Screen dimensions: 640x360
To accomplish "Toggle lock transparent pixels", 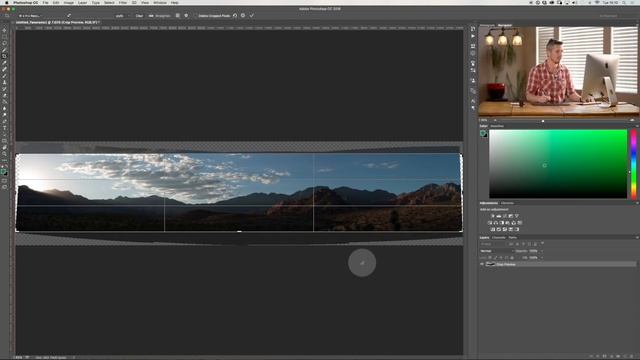I will pos(490,258).
